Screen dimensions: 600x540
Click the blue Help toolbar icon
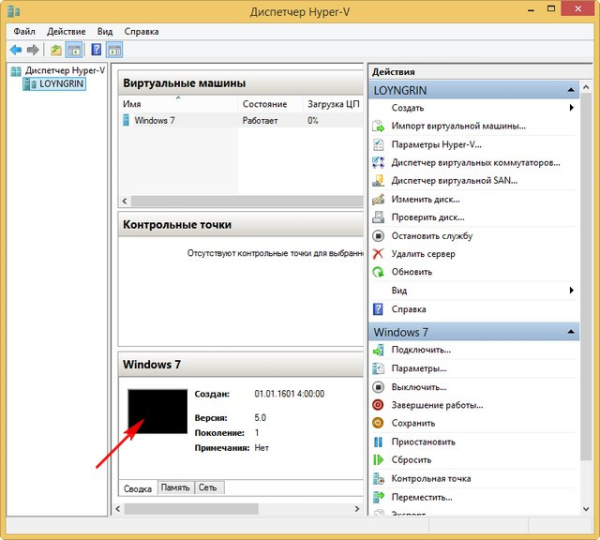click(x=96, y=49)
